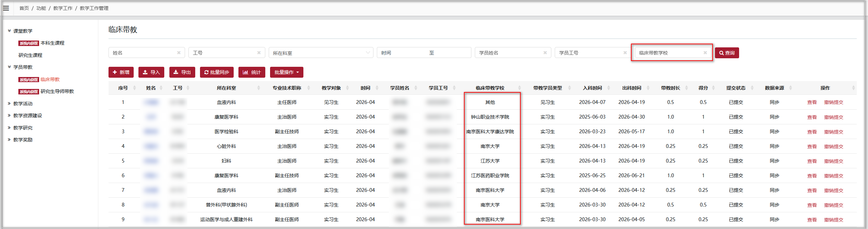Image resolution: width=868 pixels, height=229 pixels.
Task: Click the 导入 button
Action: click(151, 72)
